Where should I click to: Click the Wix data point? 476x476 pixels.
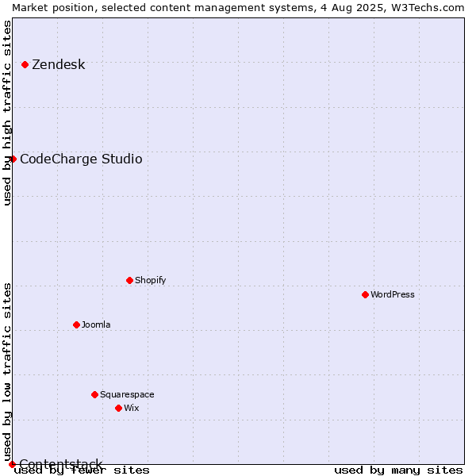[119, 408]
